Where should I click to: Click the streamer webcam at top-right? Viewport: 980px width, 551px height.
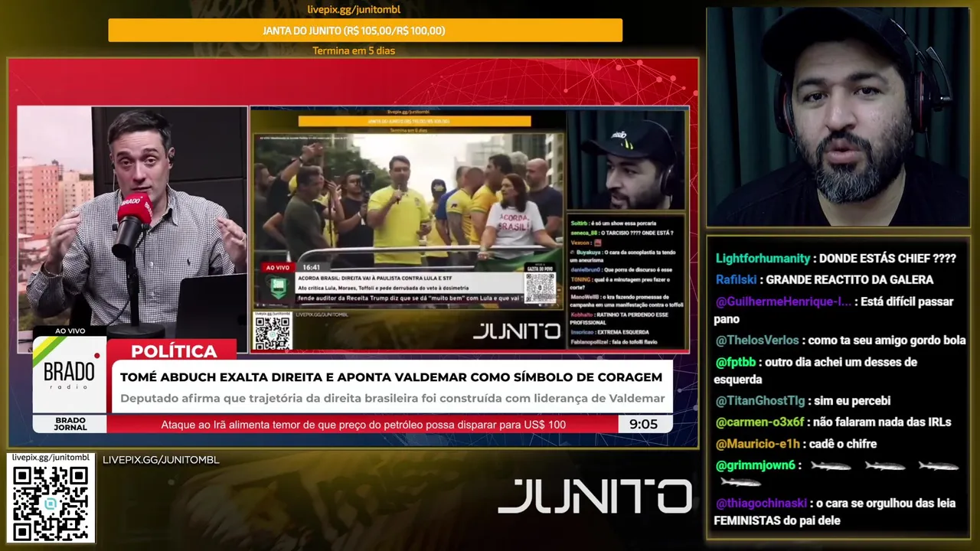coord(838,116)
